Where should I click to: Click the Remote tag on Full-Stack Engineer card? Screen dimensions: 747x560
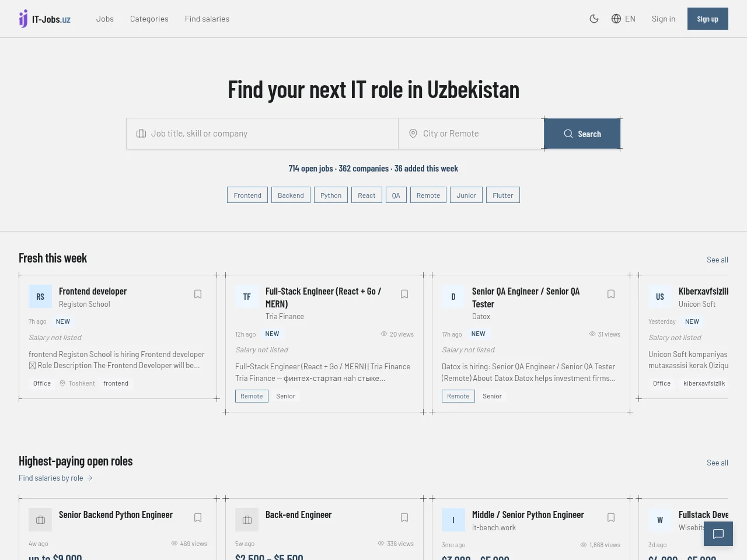click(x=252, y=396)
